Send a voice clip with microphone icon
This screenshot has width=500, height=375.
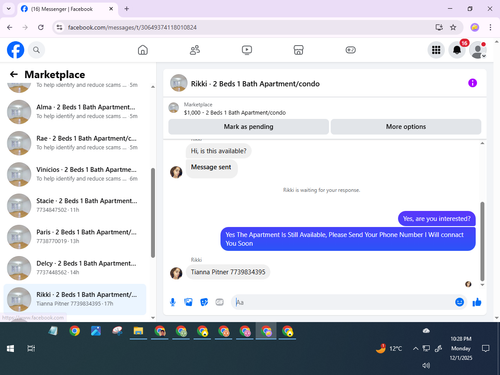click(x=173, y=302)
